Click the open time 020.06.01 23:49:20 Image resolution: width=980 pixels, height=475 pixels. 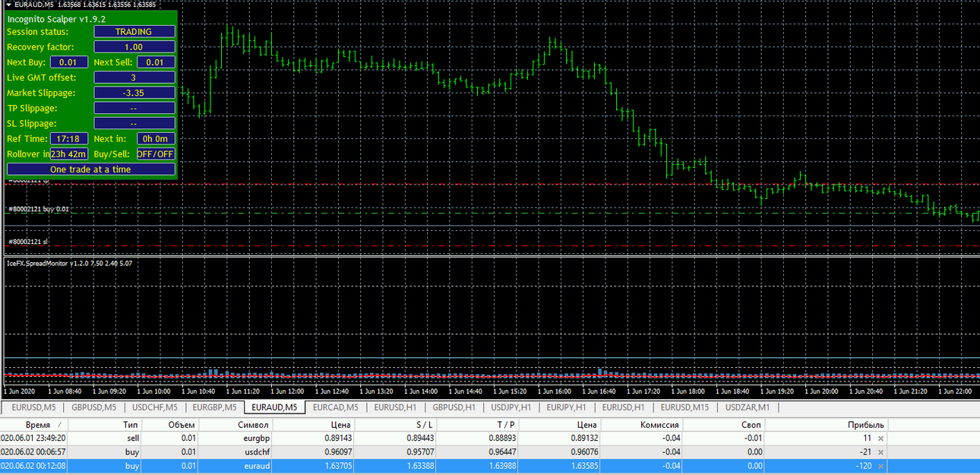click(33, 439)
